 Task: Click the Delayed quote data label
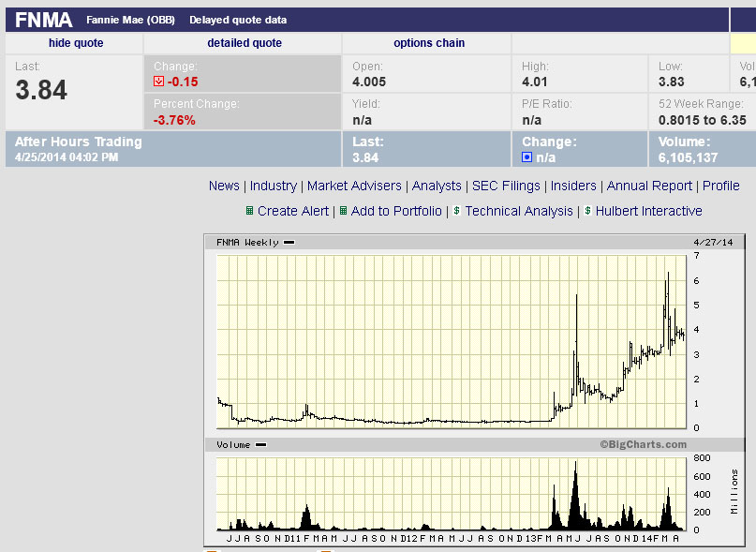point(238,20)
